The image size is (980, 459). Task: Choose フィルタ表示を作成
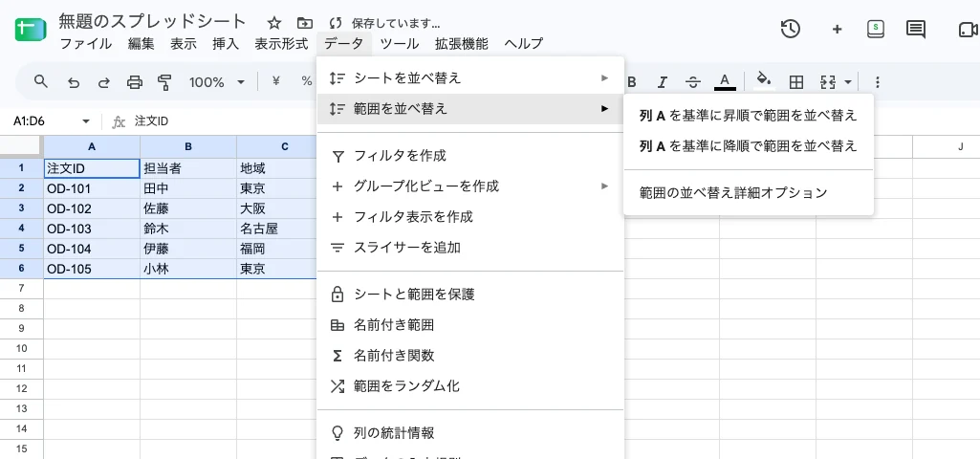(x=470, y=217)
